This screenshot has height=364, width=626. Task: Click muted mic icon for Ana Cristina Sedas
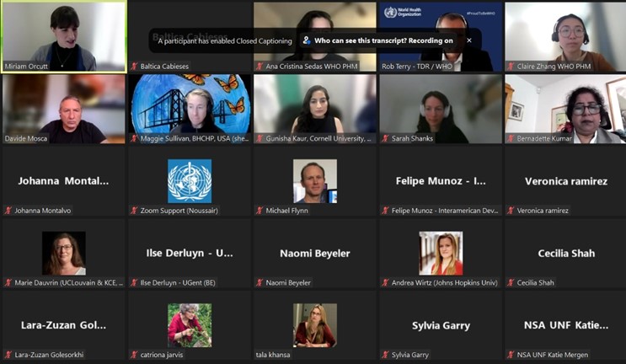tap(259, 67)
